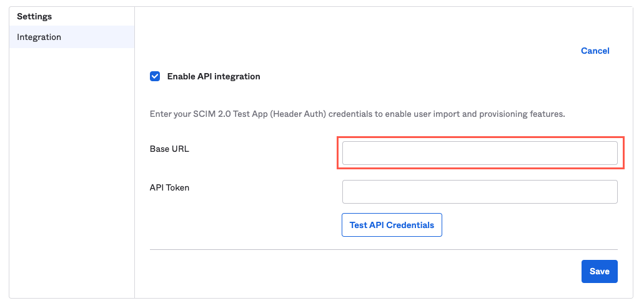Click the Settings sidebar heading
Image resolution: width=644 pixels, height=303 pixels.
coord(34,16)
